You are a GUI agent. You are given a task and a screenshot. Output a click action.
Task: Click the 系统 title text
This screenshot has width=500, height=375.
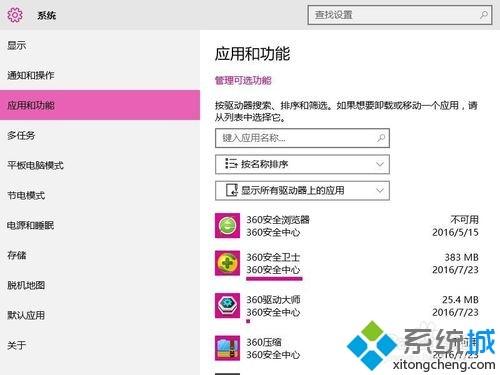point(47,15)
